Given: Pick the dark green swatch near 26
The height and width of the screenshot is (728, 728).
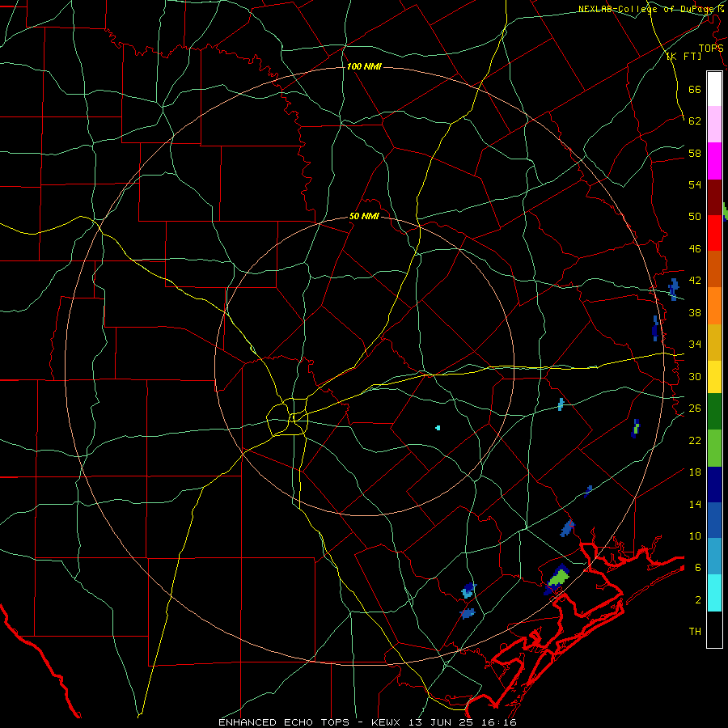Looking at the screenshot, I should (x=714, y=412).
